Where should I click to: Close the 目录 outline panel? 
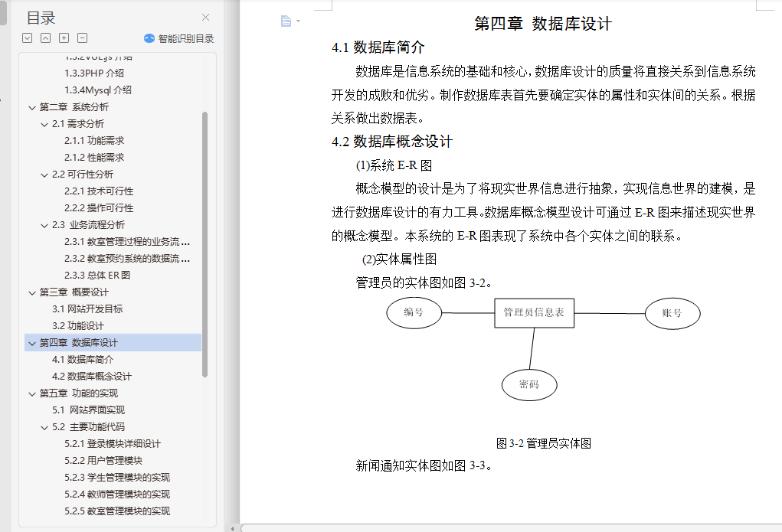point(205,18)
